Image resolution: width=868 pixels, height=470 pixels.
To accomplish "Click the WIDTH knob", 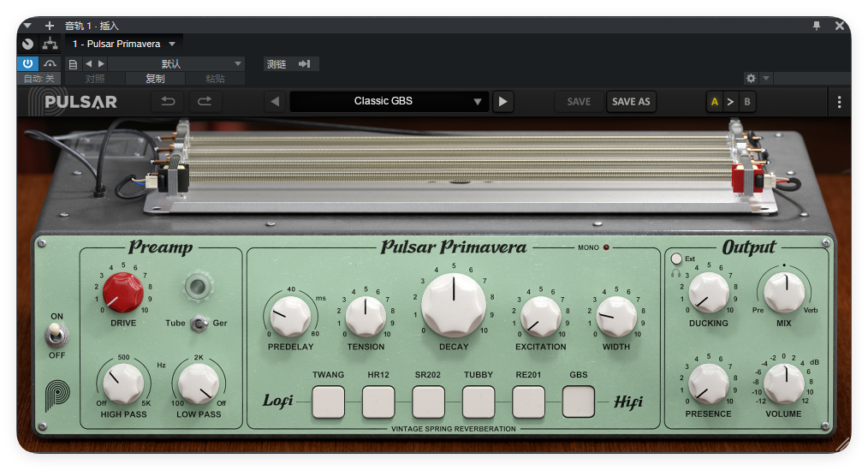I will [616, 316].
